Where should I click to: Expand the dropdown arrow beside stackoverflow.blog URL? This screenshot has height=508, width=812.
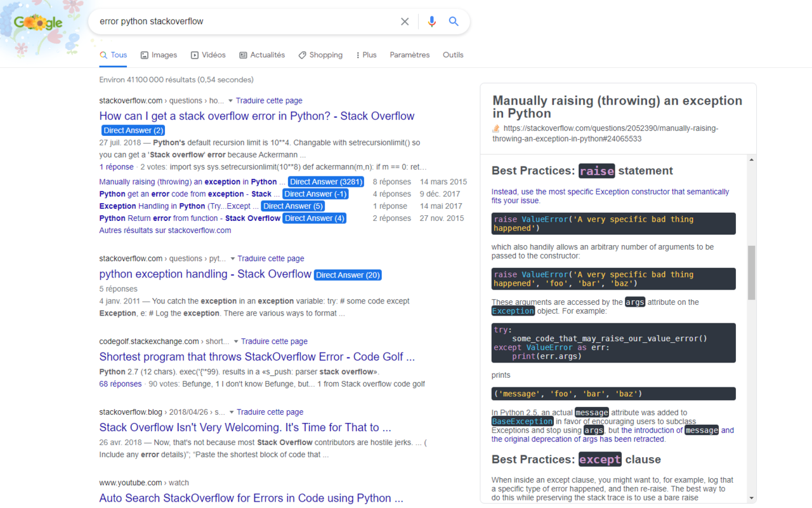coord(232,412)
